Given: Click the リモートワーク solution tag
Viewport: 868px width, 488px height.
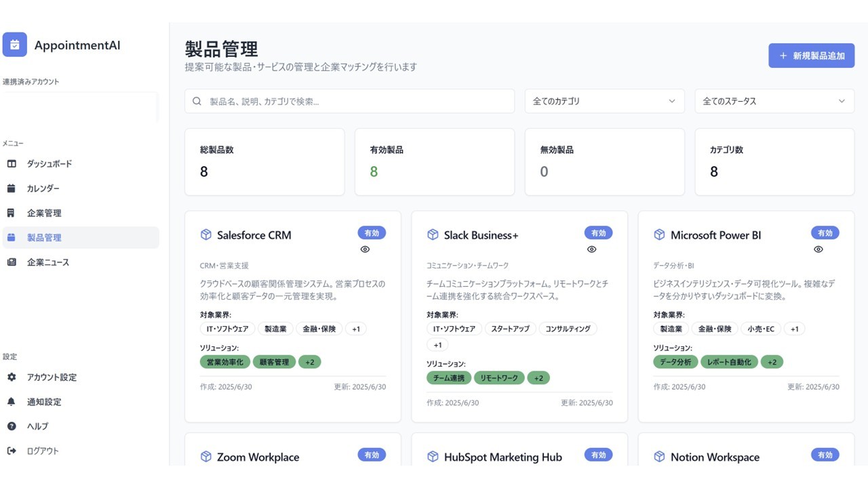Looking at the screenshot, I should [499, 378].
